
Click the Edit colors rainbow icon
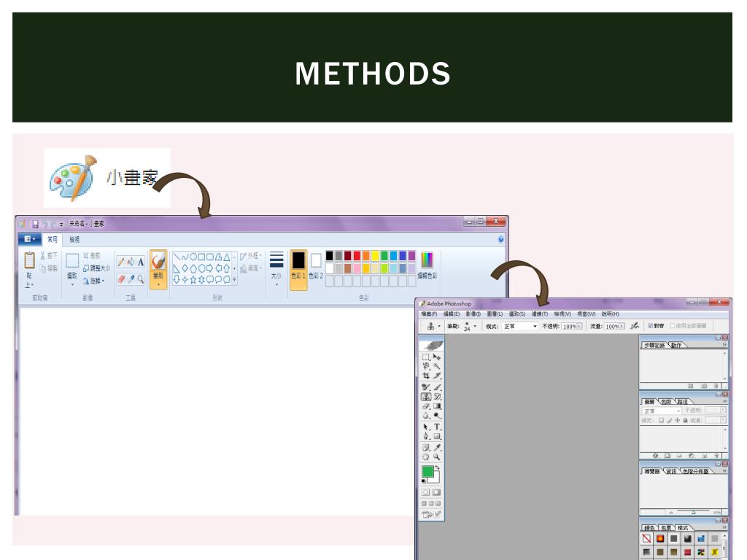click(x=427, y=260)
